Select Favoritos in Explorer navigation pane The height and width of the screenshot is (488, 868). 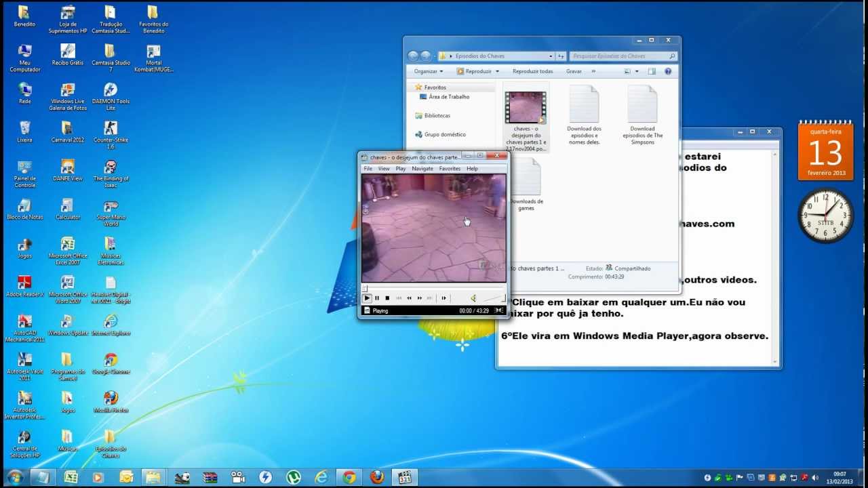(x=435, y=87)
